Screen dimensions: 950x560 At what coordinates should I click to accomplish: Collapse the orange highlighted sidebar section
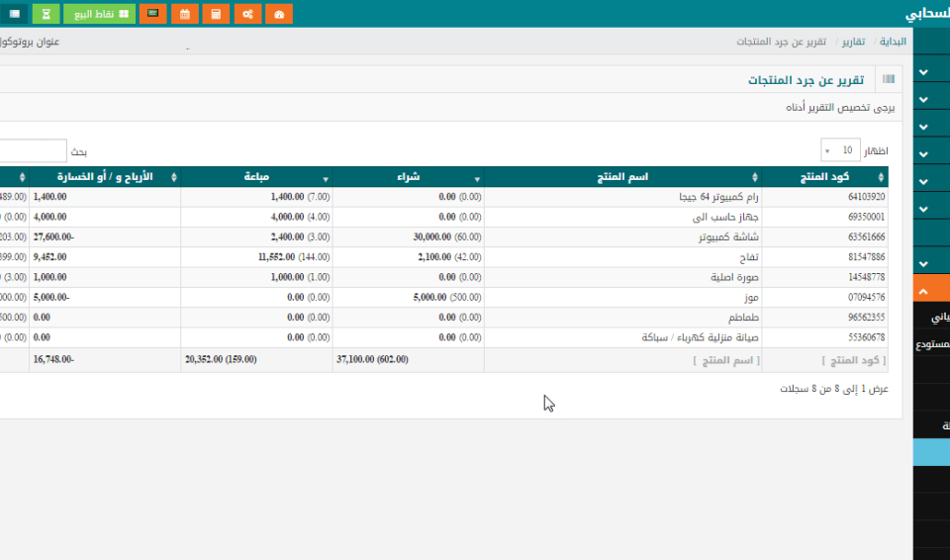(x=924, y=292)
